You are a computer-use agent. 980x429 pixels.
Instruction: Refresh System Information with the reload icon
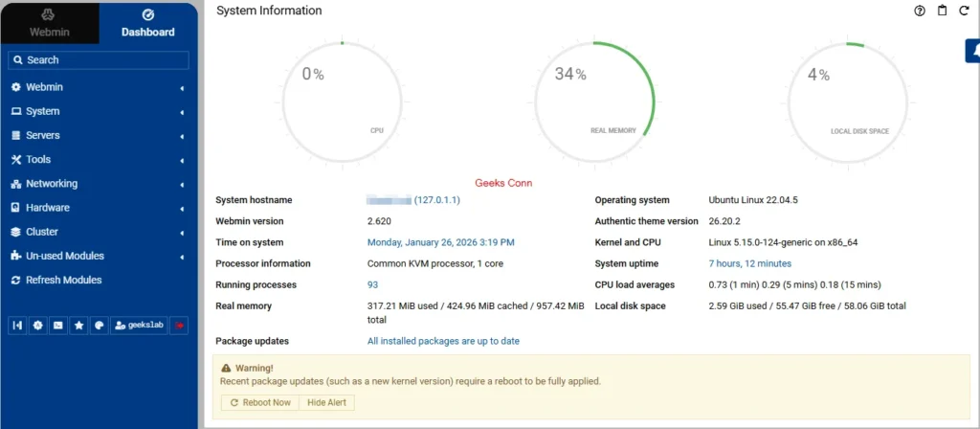964,11
